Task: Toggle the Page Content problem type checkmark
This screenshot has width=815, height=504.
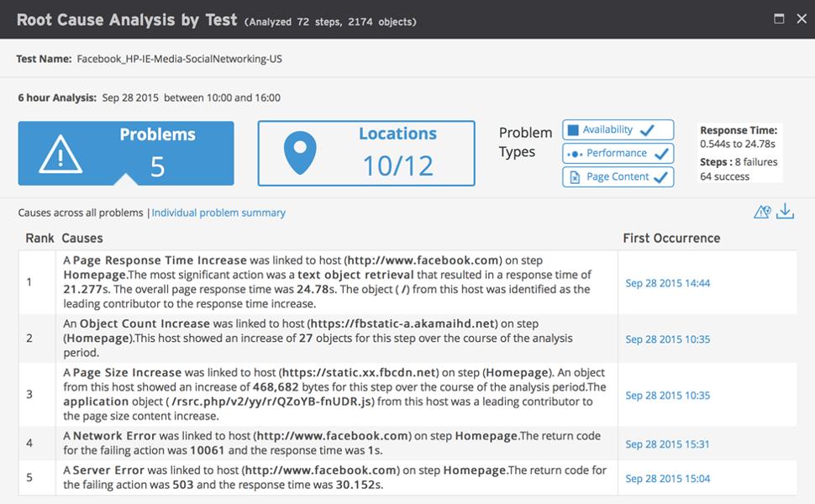Action: 661,177
